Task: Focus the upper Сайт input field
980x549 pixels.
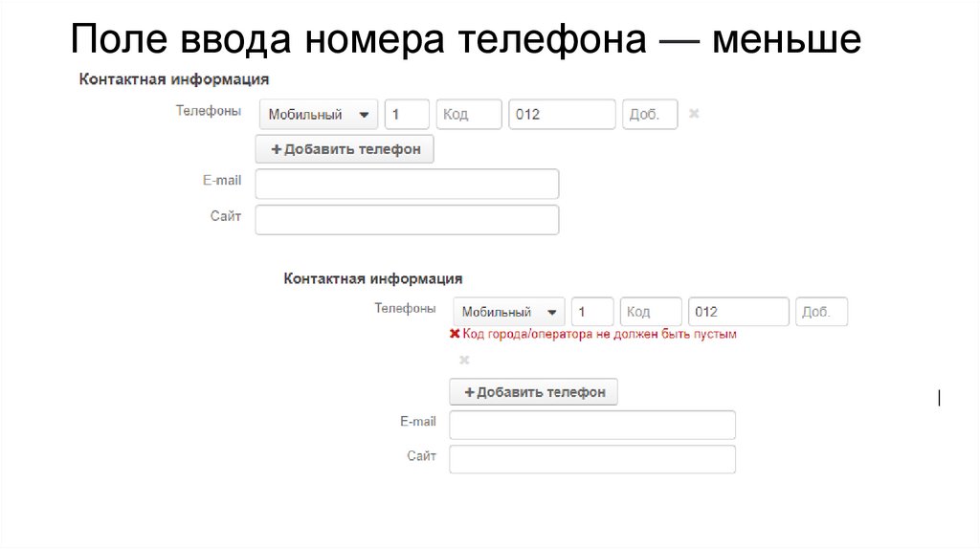Action: (x=407, y=219)
